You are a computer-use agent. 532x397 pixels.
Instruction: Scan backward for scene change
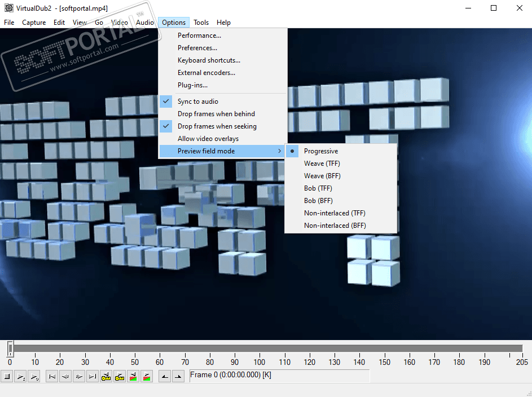pyautogui.click(x=133, y=376)
